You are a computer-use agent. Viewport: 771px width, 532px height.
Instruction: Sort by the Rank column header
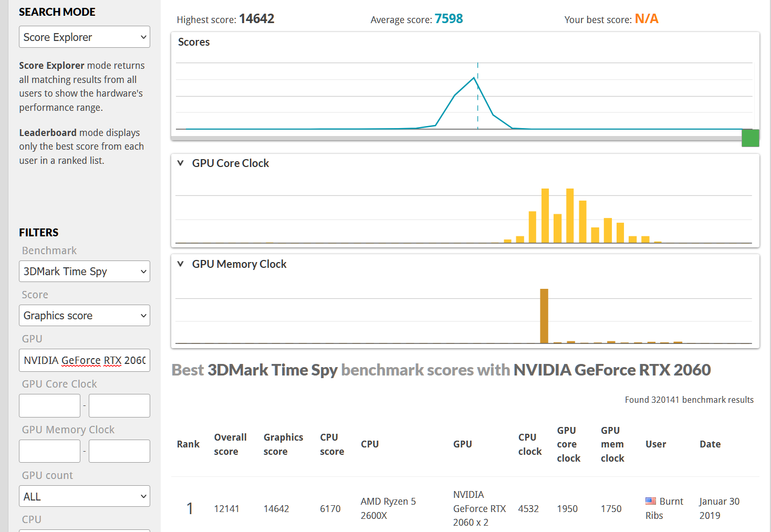pos(188,444)
